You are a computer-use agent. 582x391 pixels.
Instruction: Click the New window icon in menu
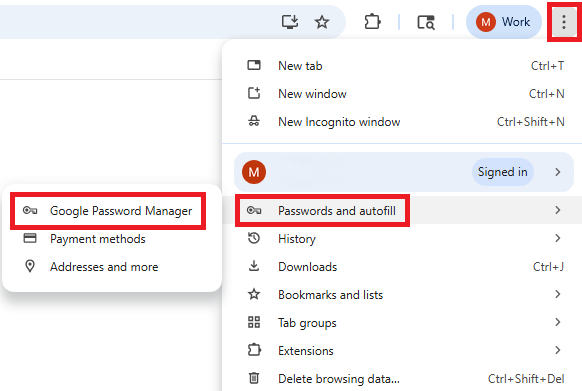click(x=254, y=93)
